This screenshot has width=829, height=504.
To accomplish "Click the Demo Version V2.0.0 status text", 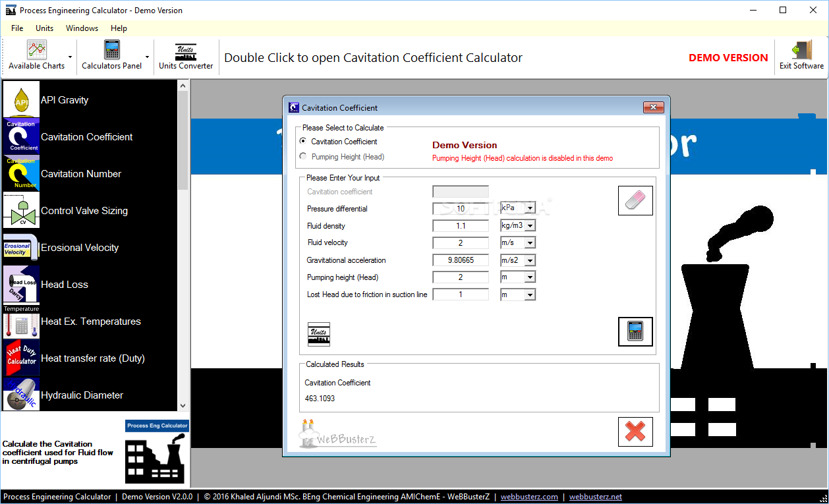I will click(157, 497).
